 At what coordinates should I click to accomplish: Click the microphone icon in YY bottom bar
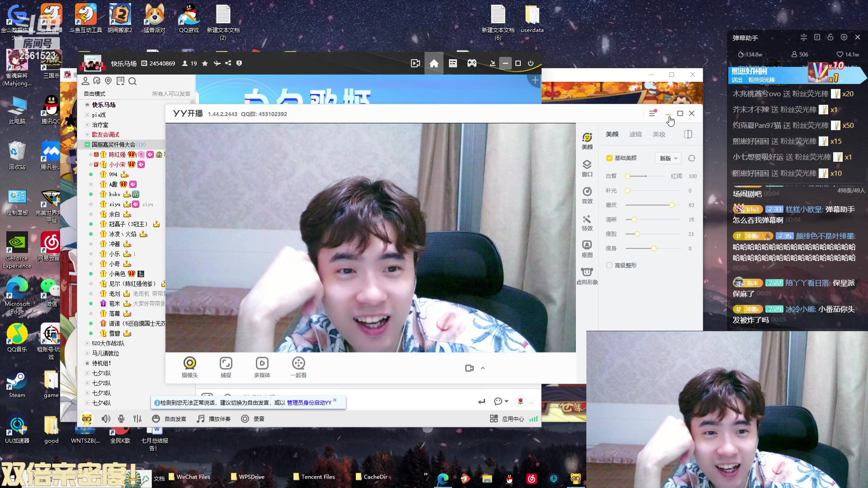coord(121,419)
